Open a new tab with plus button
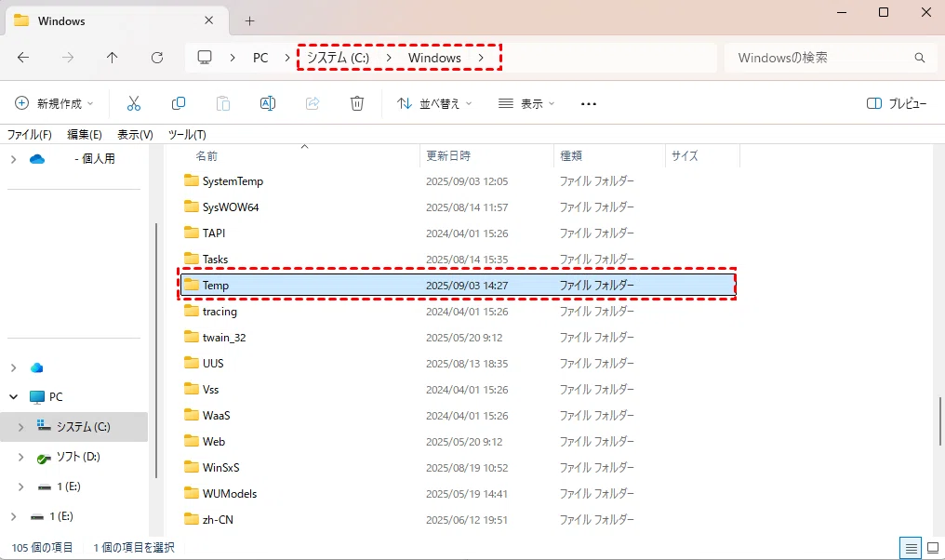This screenshot has height=560, width=945. click(249, 21)
